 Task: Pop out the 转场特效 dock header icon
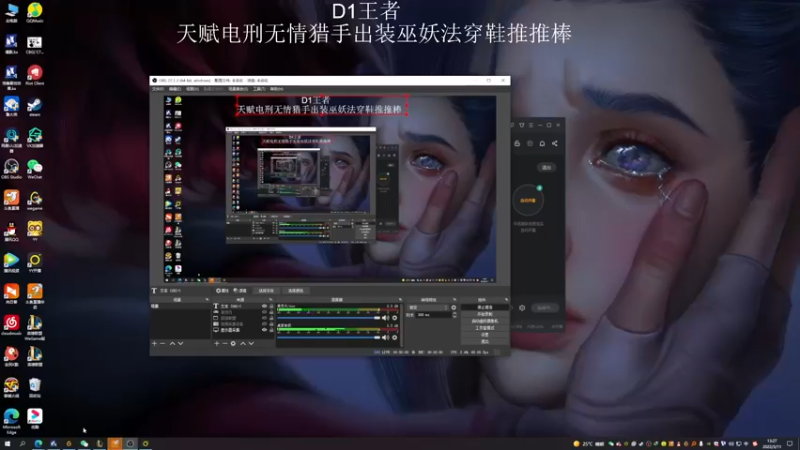(455, 299)
